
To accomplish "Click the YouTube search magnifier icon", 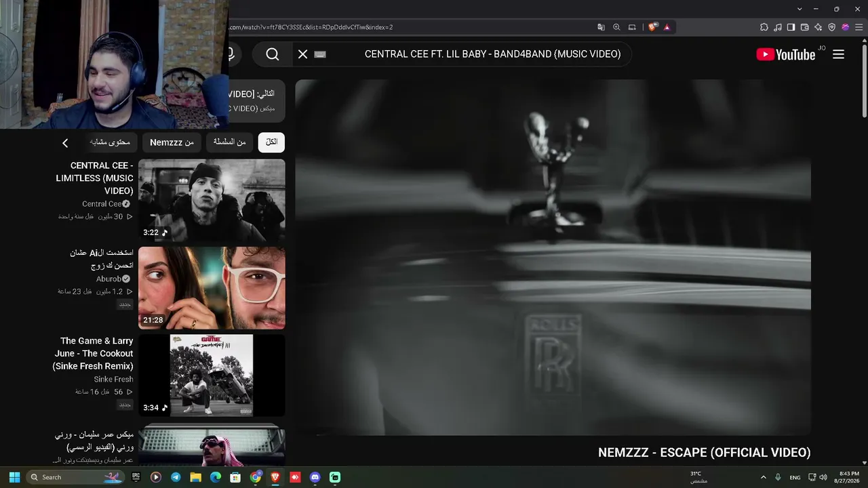I will tap(273, 54).
